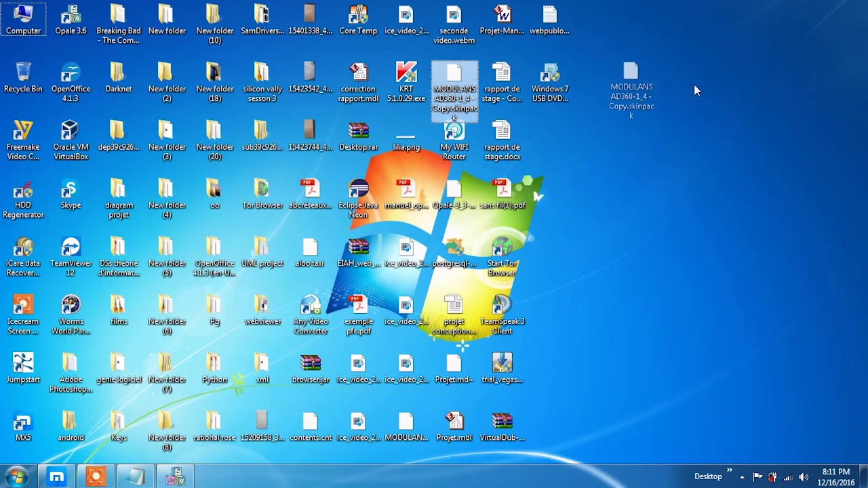
Task: Select correction rapport.mdl file
Action: [358, 83]
